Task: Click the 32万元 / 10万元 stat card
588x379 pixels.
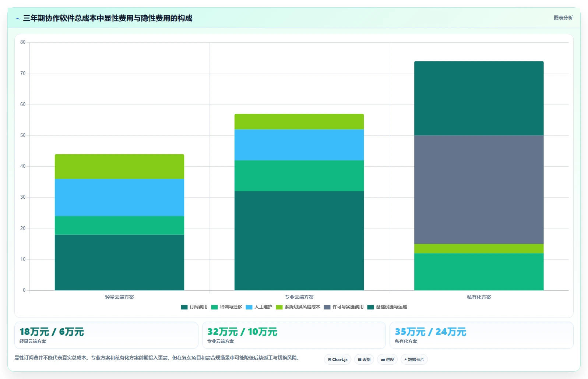Action: (294, 335)
